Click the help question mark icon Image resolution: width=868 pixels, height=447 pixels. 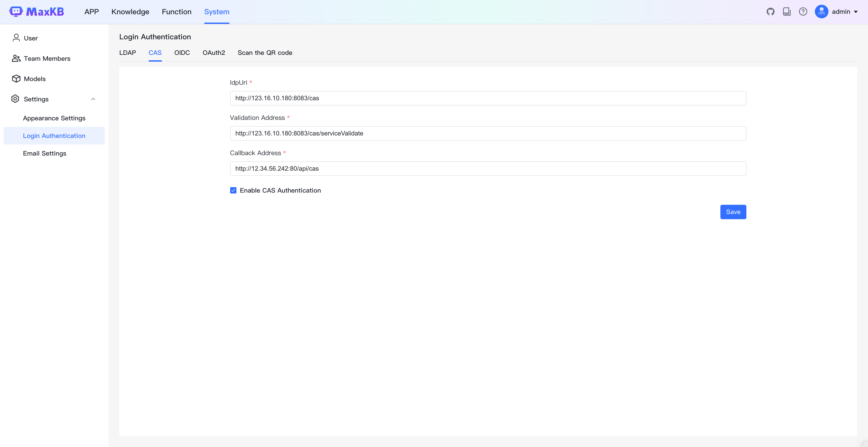(803, 12)
